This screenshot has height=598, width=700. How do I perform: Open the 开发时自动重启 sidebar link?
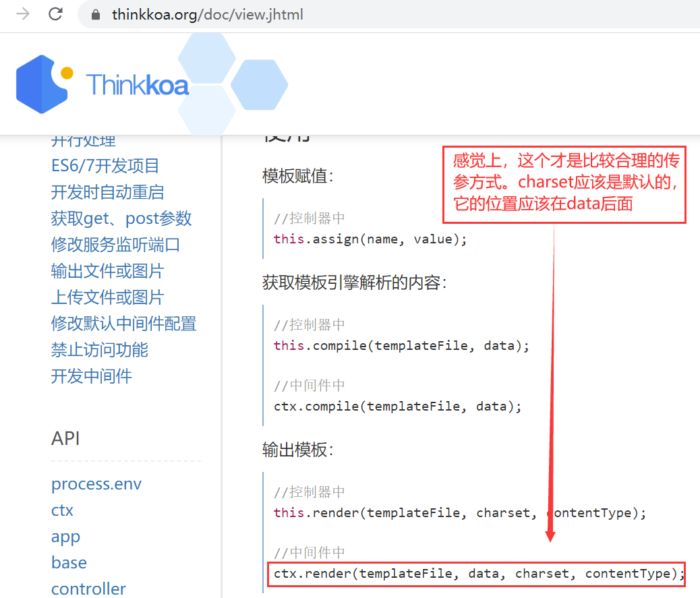tap(107, 192)
